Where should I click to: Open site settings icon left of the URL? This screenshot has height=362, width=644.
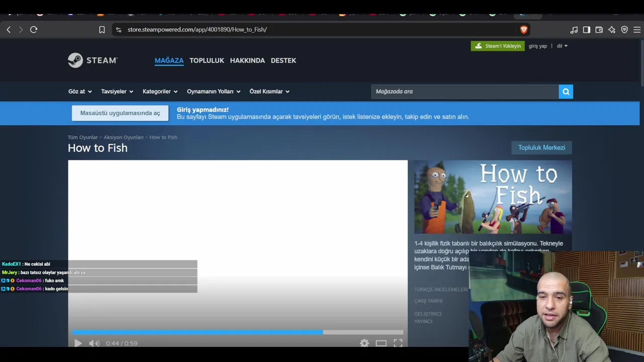pyautogui.click(x=118, y=30)
